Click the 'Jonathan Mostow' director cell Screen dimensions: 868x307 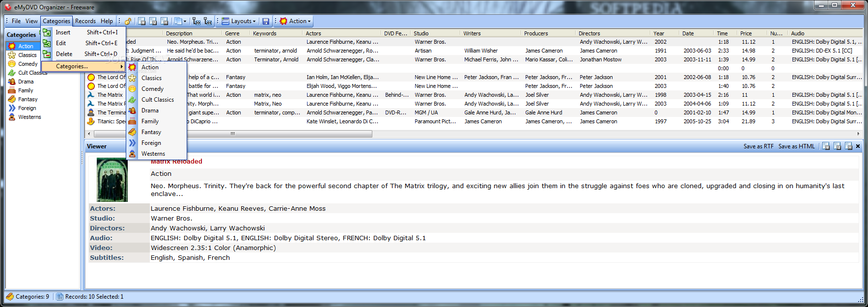tap(600, 59)
